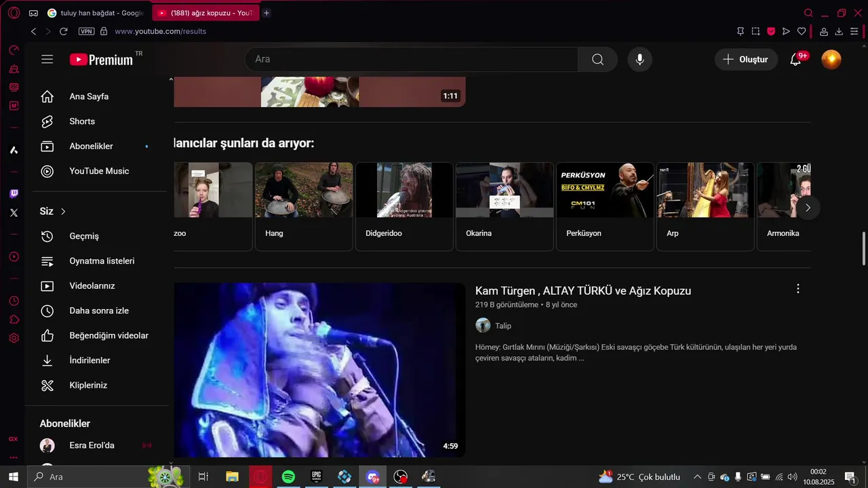Open Opera snapshot tool icon

(756, 31)
